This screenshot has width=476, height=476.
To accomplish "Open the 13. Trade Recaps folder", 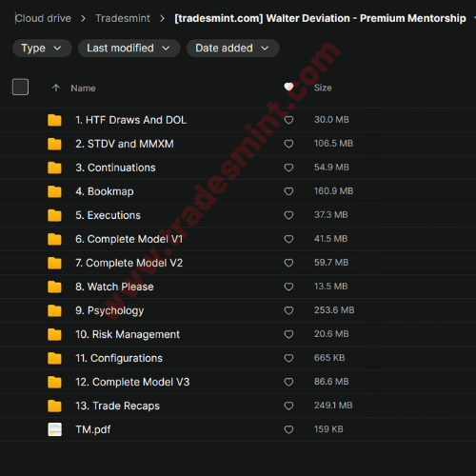I will click(117, 406).
